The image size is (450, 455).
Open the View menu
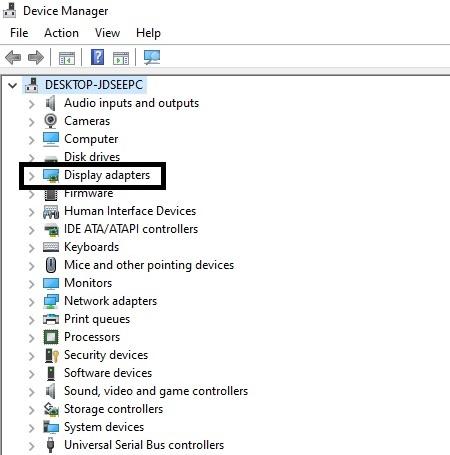(x=107, y=33)
